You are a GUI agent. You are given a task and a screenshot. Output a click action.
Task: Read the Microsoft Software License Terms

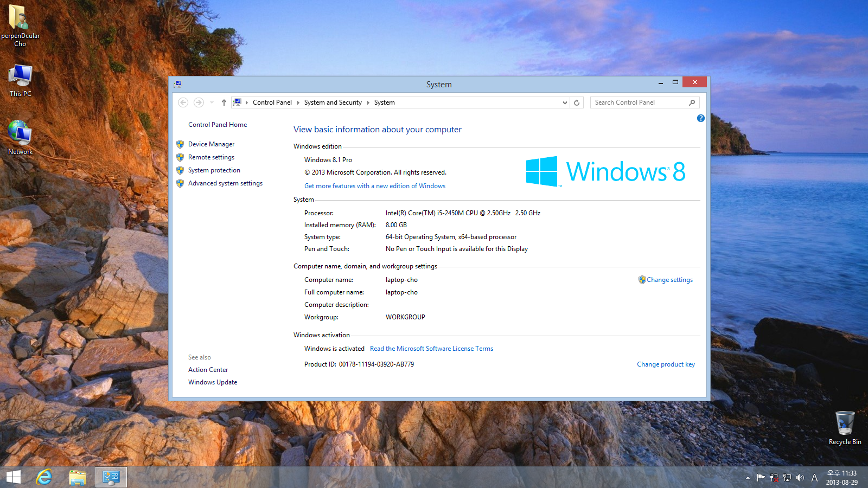431,349
